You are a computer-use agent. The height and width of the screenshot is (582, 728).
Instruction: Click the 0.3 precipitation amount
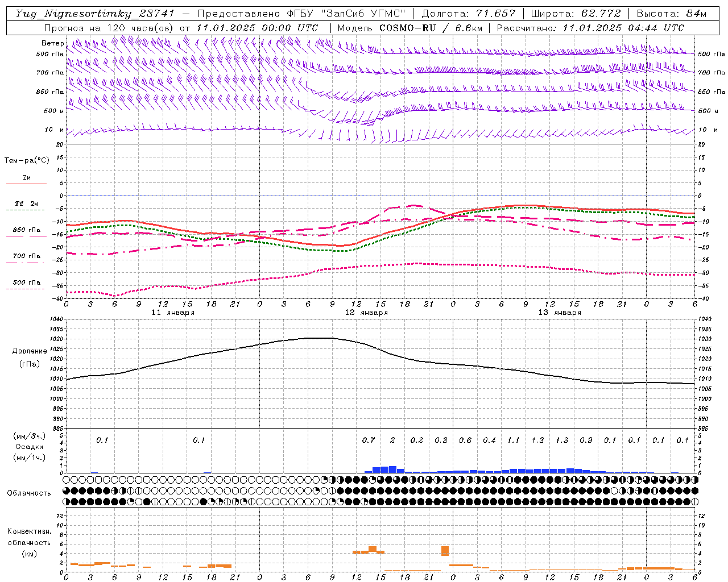pos(441,440)
